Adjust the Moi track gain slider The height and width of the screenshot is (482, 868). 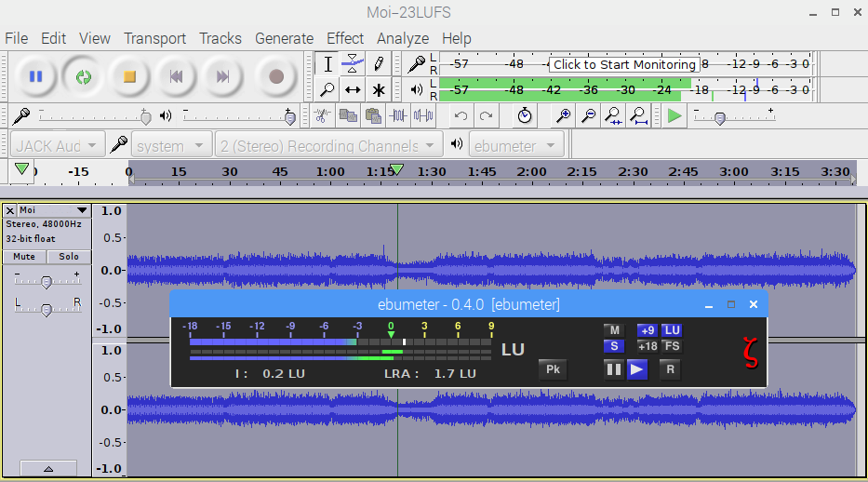click(47, 282)
